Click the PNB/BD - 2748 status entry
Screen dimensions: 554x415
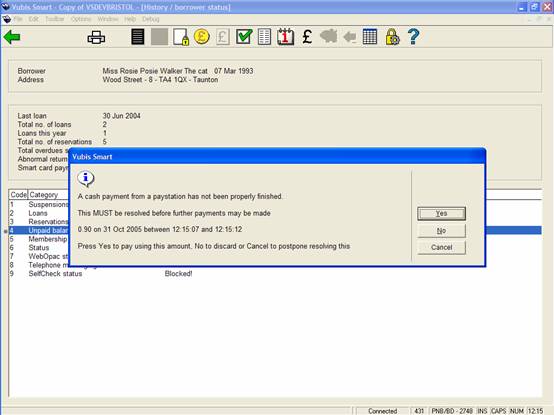pos(452,411)
